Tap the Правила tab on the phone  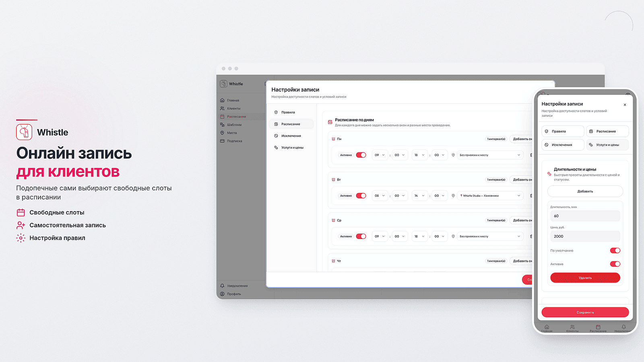click(x=563, y=131)
